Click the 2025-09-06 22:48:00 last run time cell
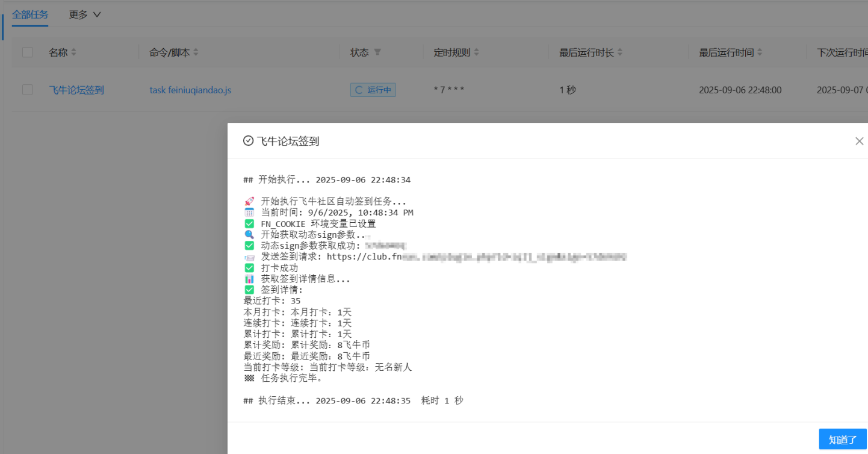The image size is (868, 454). click(740, 90)
